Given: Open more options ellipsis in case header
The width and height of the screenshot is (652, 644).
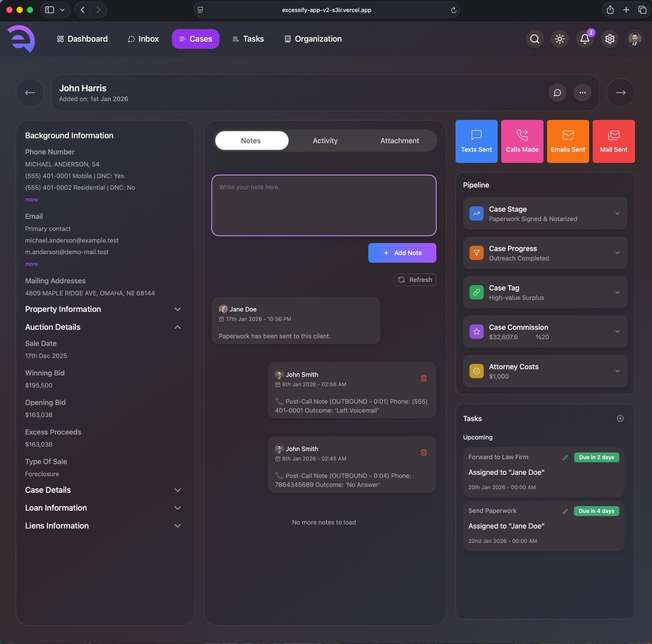Looking at the screenshot, I should [582, 93].
